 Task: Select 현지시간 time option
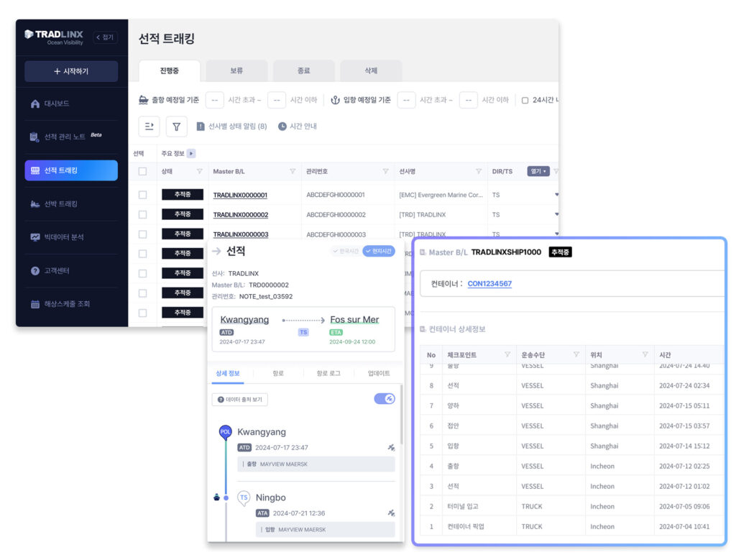pos(379,251)
